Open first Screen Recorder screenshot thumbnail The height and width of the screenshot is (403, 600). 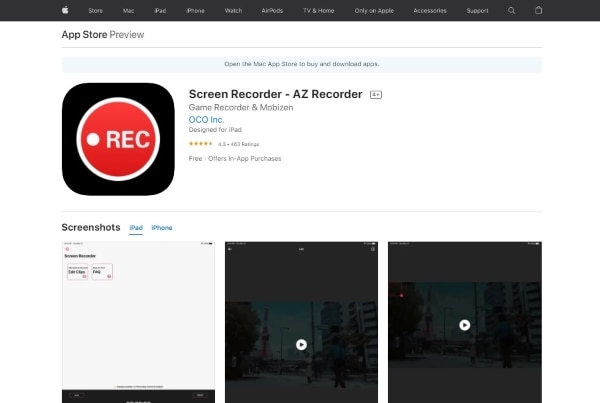[138, 322]
